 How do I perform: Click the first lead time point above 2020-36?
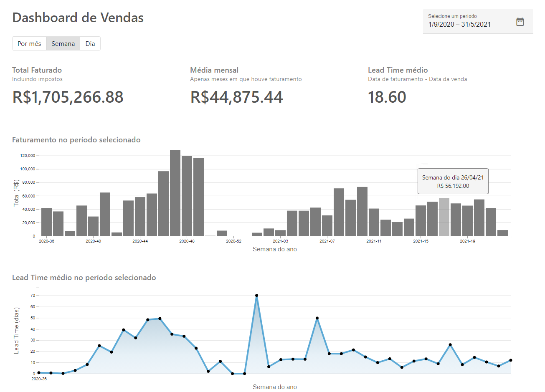pyautogui.click(x=39, y=373)
